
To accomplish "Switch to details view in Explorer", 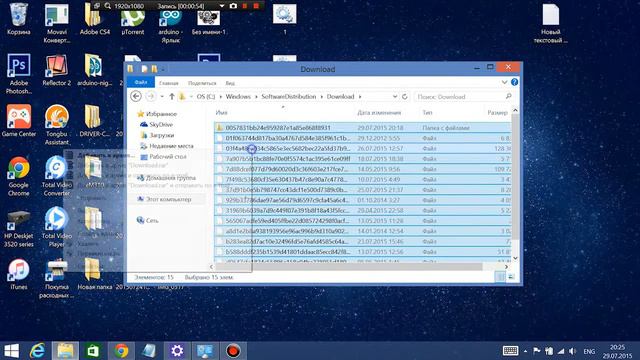I will click(x=500, y=277).
